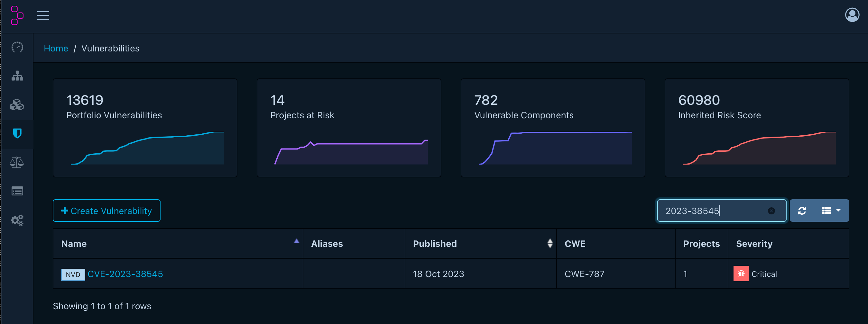Image resolution: width=868 pixels, height=324 pixels.
Task: Click the Create Vulnerability button
Action: [x=106, y=211]
